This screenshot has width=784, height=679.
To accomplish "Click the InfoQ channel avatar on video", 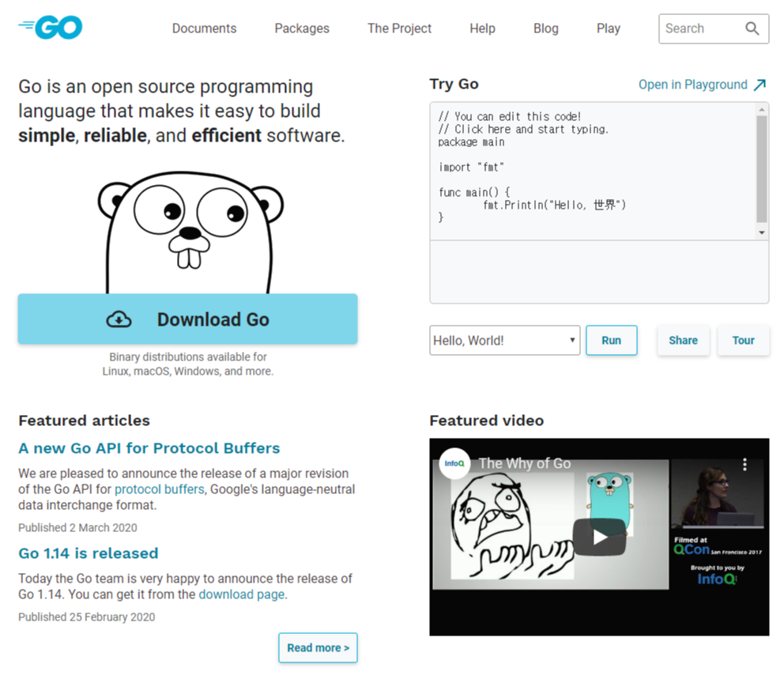I will coord(454,463).
